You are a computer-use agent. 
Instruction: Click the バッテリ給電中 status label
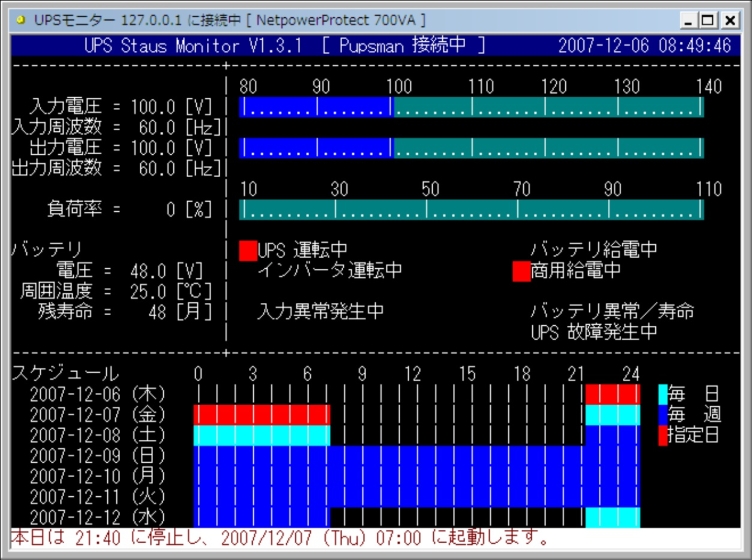point(594,250)
